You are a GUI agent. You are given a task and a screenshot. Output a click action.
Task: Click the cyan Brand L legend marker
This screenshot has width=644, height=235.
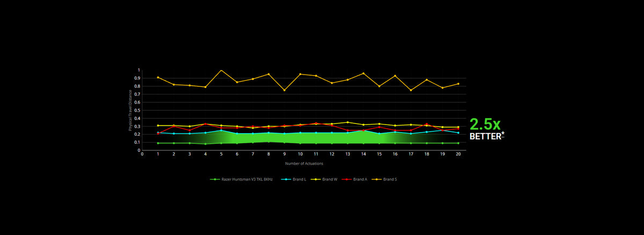point(287,179)
